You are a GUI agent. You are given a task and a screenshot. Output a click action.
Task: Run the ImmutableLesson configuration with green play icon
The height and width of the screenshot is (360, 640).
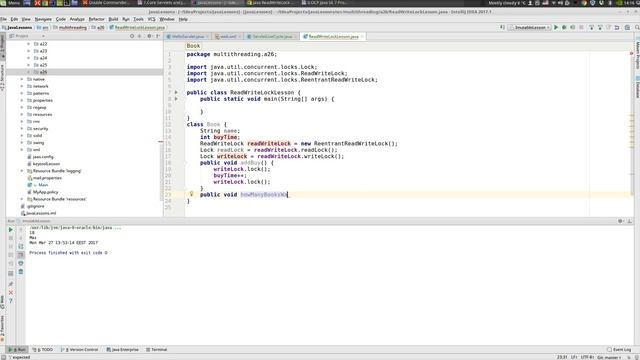[556, 27]
